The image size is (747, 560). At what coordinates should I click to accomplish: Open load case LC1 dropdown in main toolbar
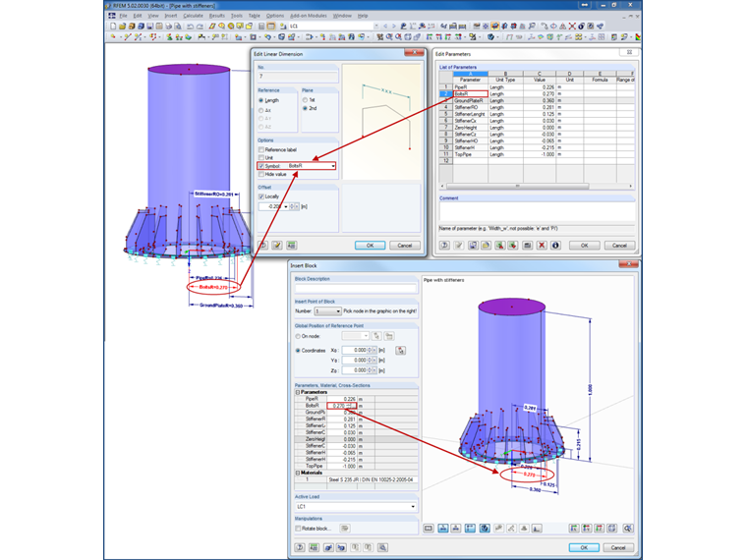pyautogui.click(x=376, y=27)
